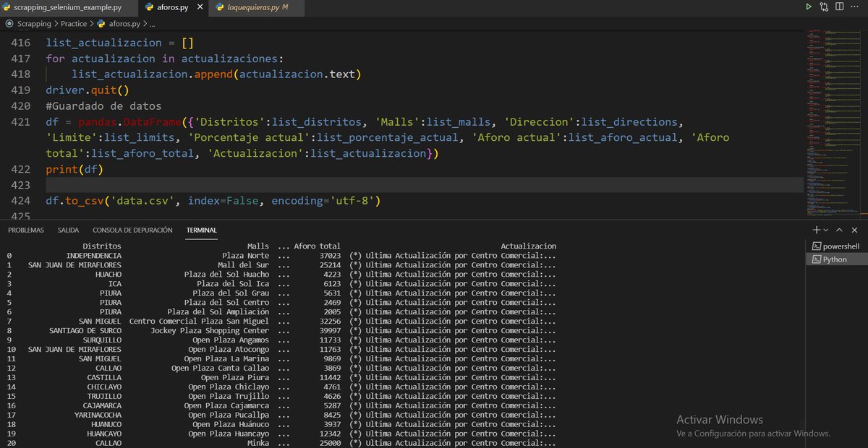
Task: Click 'SANTIAGO DE SURCO' in terminal
Action: [x=85, y=331]
